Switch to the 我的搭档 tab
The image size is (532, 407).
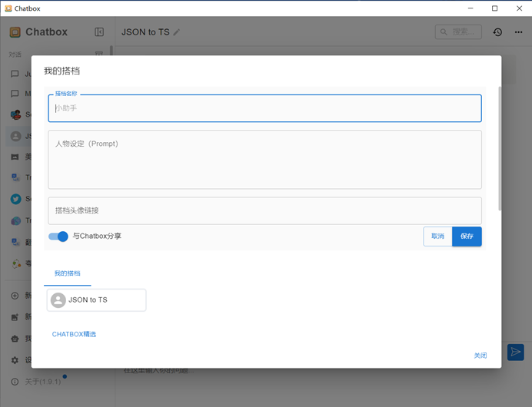(x=68, y=273)
